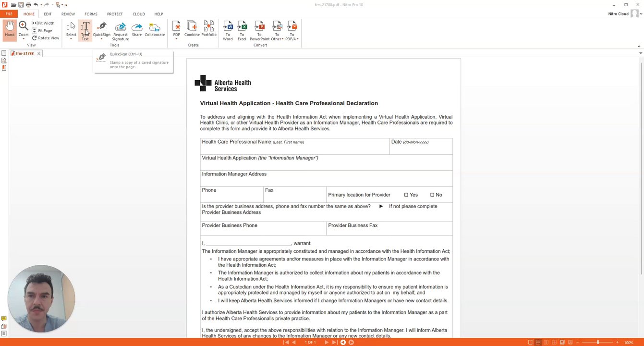Switch to the REVIEW ribbon tab
644x346 pixels.
[68, 14]
